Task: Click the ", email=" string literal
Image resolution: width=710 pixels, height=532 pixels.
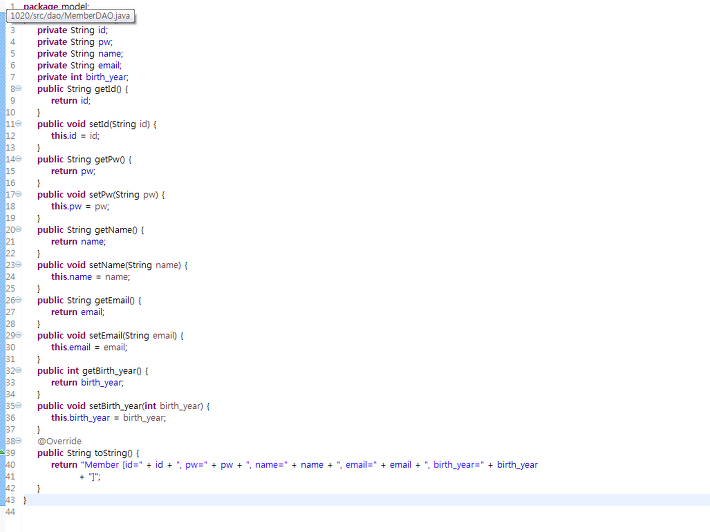Action: [356, 465]
